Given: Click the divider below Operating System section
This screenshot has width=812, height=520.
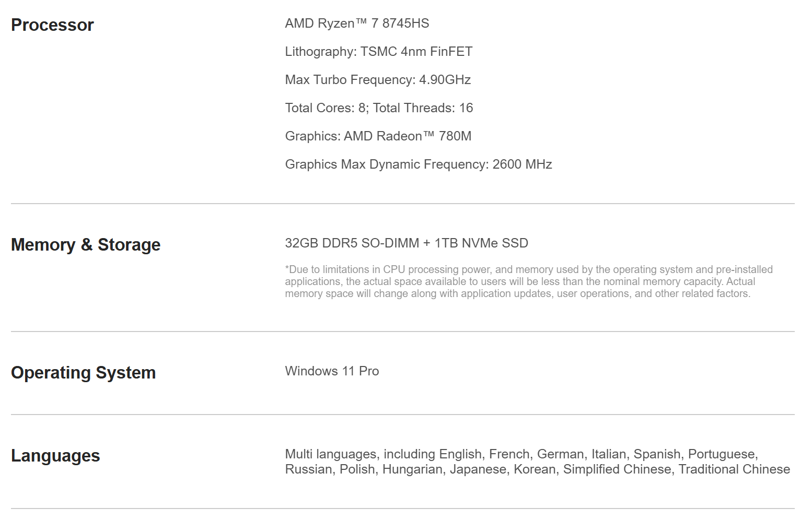Looking at the screenshot, I should (403, 415).
